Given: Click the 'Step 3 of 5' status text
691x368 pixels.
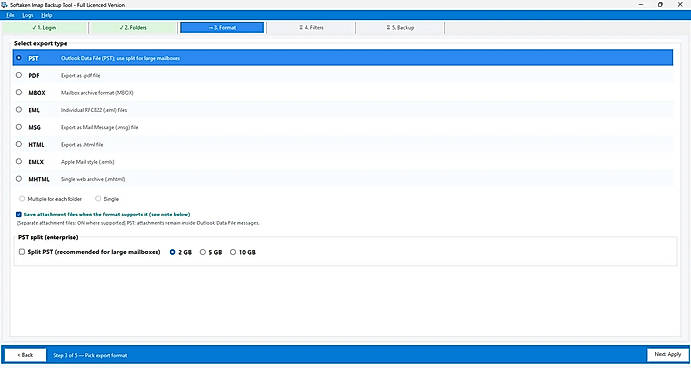Looking at the screenshot, I should click(x=90, y=355).
